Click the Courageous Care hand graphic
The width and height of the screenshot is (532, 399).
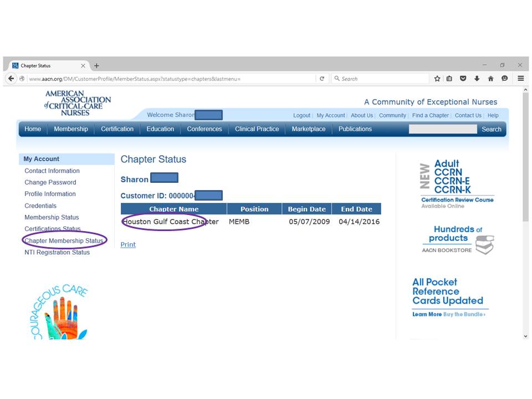coord(60,312)
